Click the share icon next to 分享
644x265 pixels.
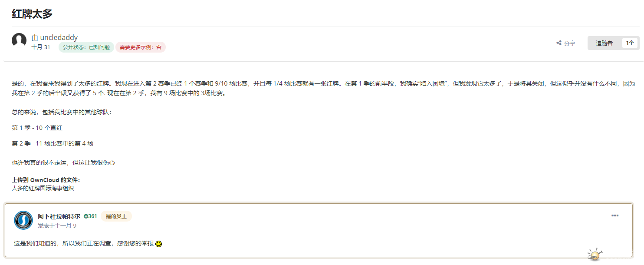[559, 43]
